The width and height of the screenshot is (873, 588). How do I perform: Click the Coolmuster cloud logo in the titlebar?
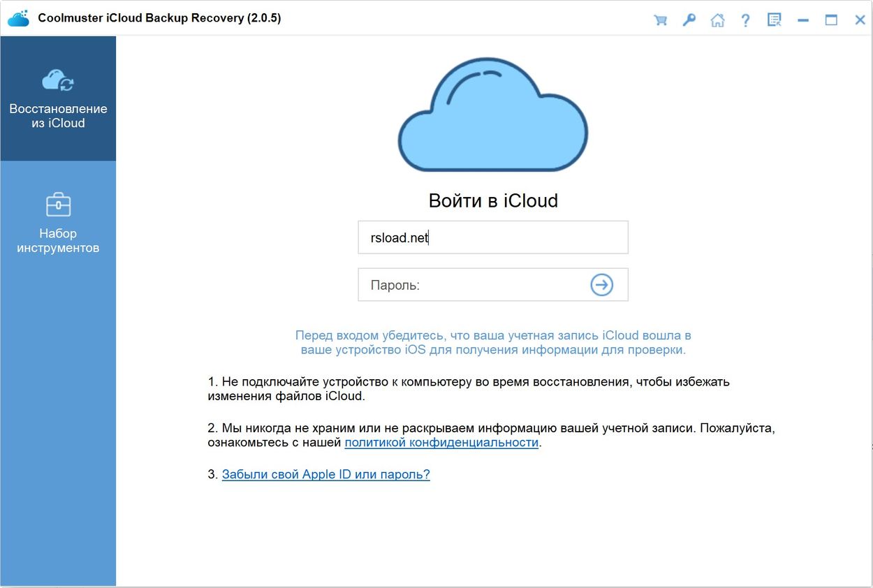tap(17, 17)
